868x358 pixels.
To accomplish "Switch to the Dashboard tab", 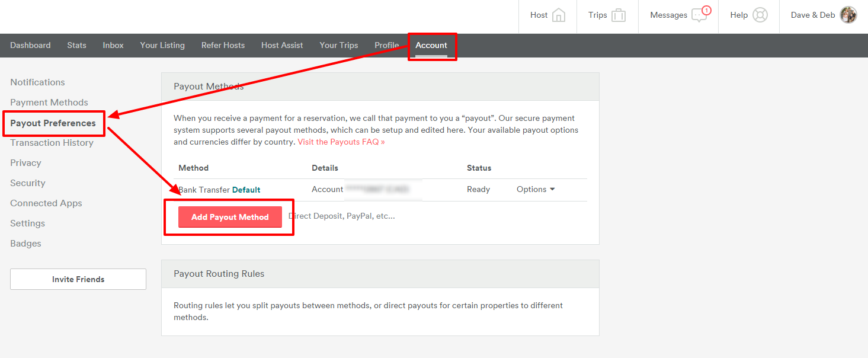I will [x=30, y=45].
